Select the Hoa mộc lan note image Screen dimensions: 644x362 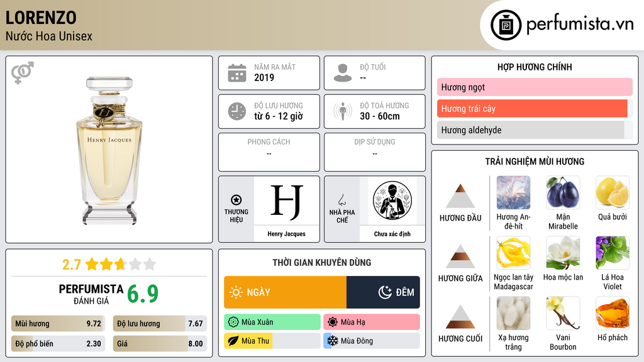click(563, 253)
